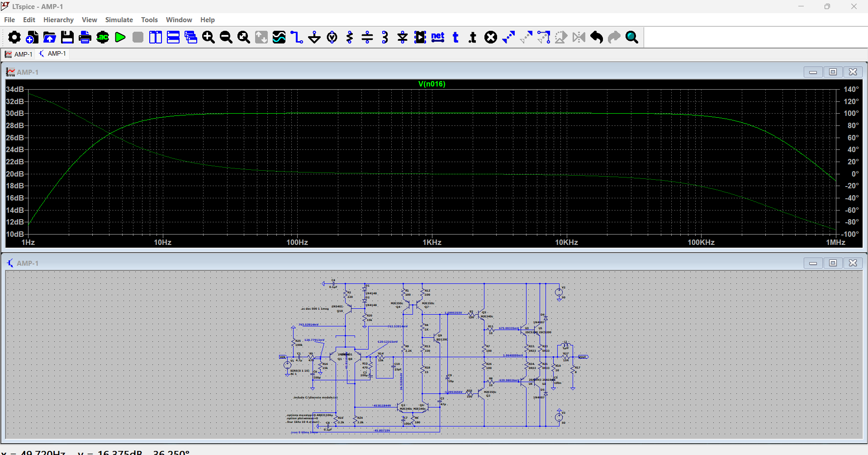The width and height of the screenshot is (868, 455).
Task: Switch to the AMP-1 schematic tab
Action: [52, 53]
